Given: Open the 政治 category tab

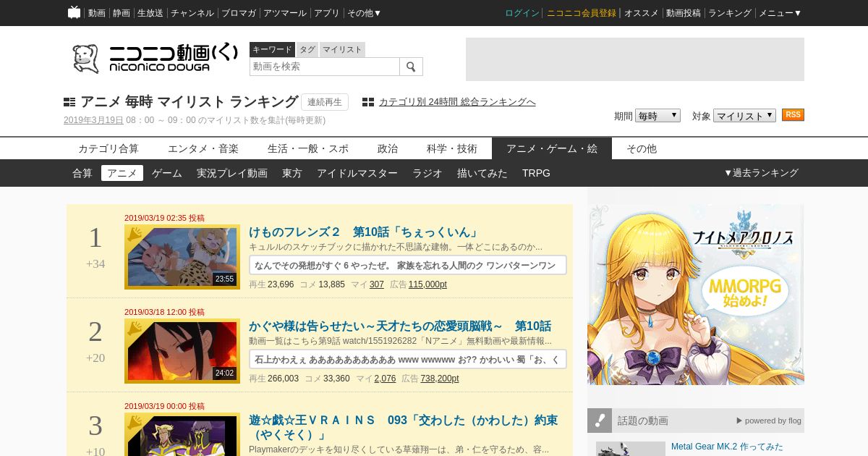Looking at the screenshot, I should tap(388, 148).
